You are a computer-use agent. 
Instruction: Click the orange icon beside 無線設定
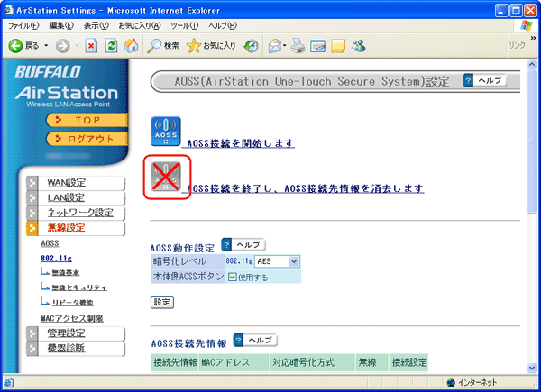tap(32, 228)
